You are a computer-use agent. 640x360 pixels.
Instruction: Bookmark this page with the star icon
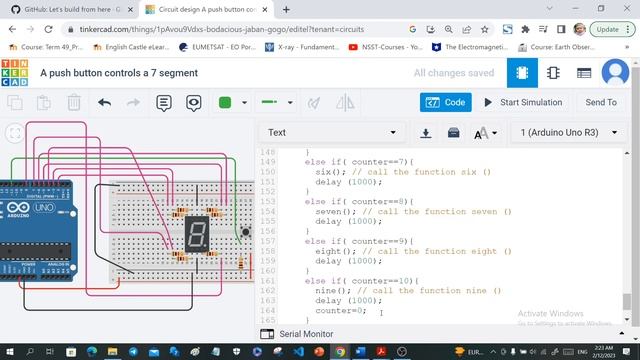point(484,29)
